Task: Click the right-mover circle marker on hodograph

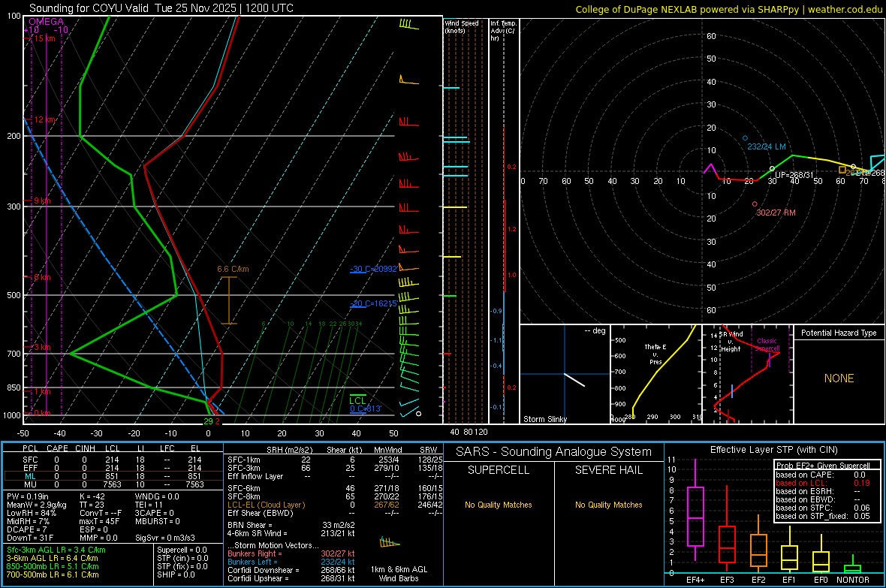Action: click(x=755, y=204)
